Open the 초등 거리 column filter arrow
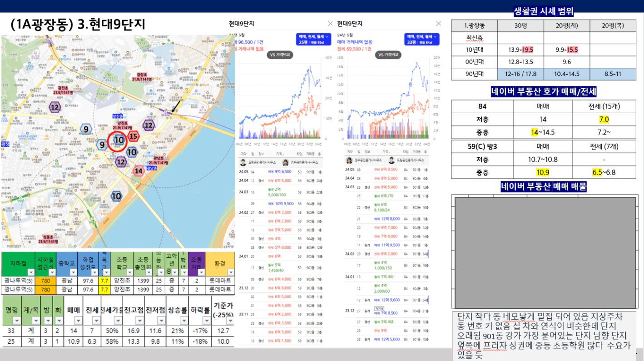 coord(200,272)
